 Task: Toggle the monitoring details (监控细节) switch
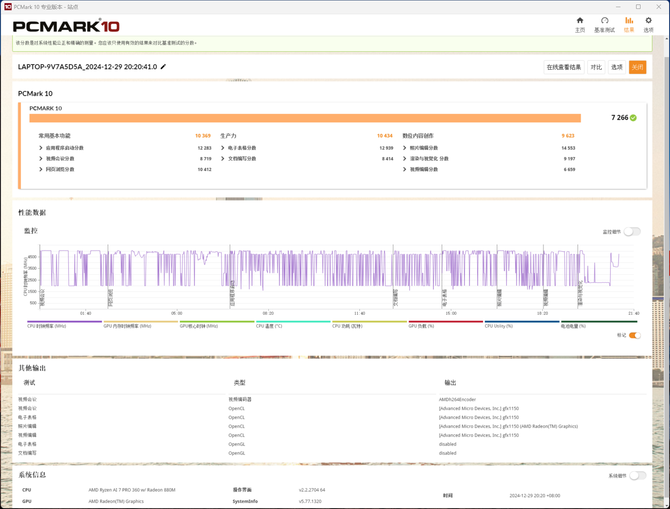click(x=632, y=232)
